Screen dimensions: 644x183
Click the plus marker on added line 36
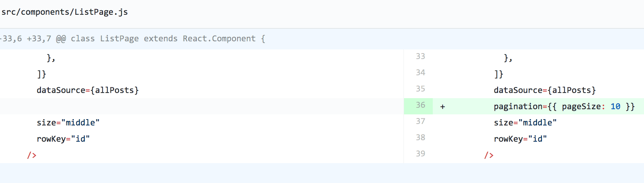(442, 107)
